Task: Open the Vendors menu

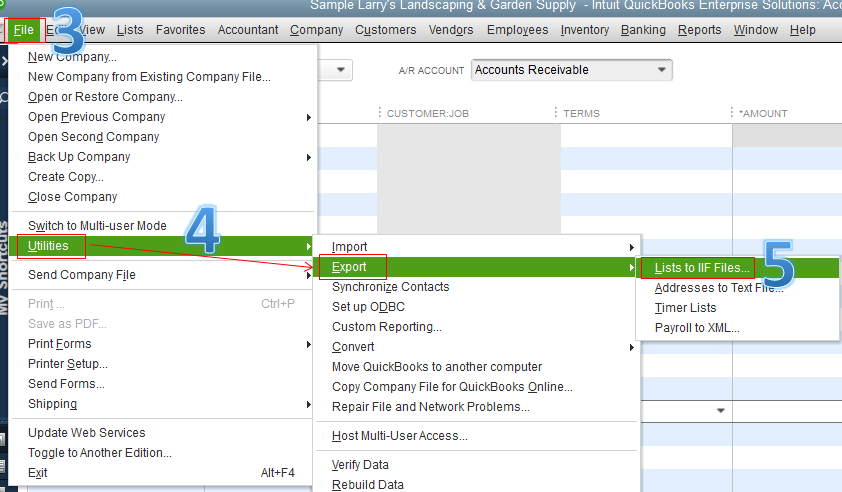Action: (x=451, y=30)
